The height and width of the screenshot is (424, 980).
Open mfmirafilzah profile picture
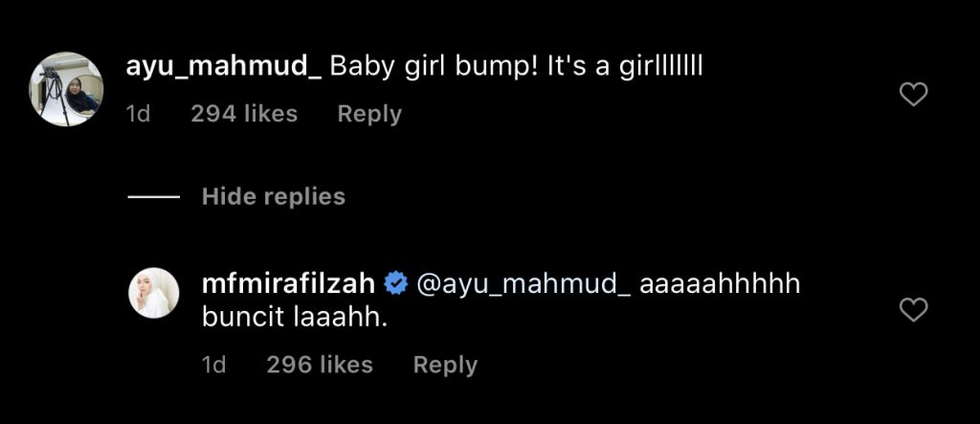pos(154,292)
